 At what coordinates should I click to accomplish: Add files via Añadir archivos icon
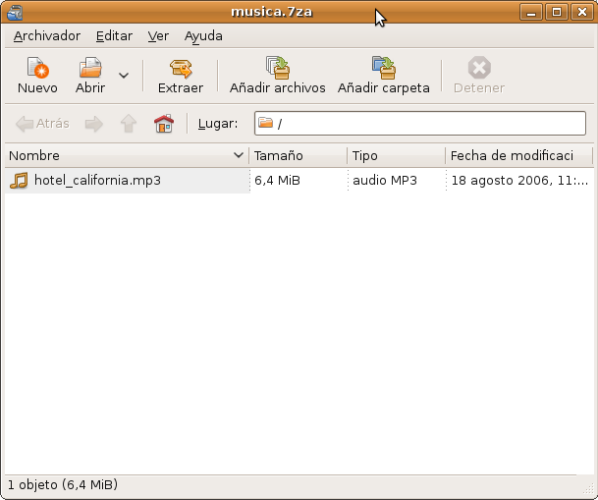click(278, 68)
